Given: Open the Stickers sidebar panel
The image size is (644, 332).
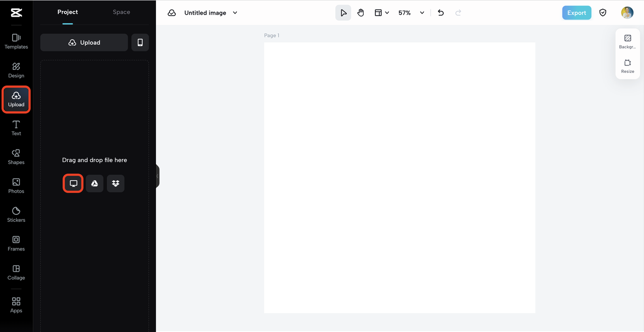Looking at the screenshot, I should (16, 214).
